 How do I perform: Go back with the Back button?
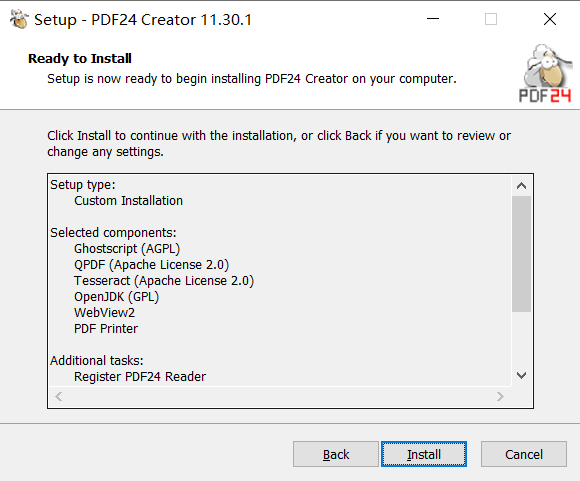[336, 454]
